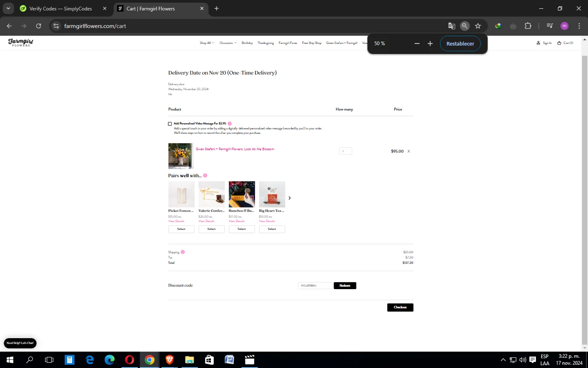The width and height of the screenshot is (588, 368).
Task: Open the Windows Start menu
Action: (10, 360)
